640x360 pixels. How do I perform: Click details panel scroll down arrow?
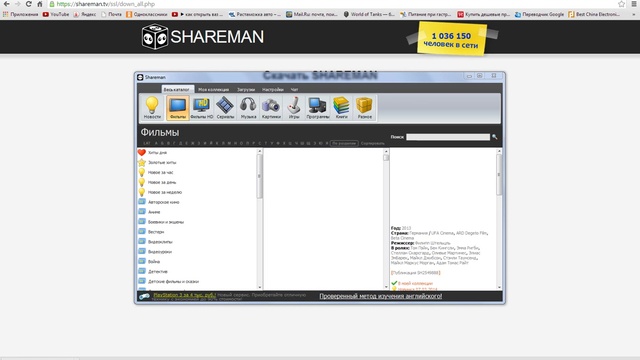coord(498,287)
